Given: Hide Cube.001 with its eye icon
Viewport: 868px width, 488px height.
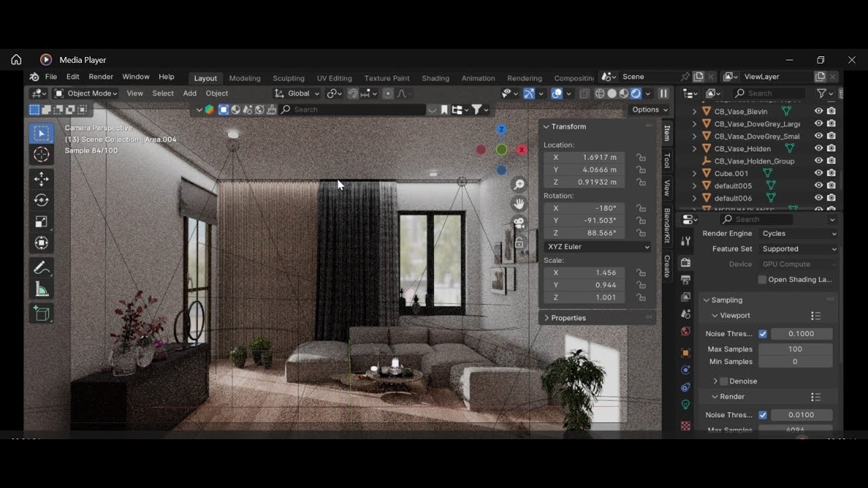Looking at the screenshot, I should [818, 174].
